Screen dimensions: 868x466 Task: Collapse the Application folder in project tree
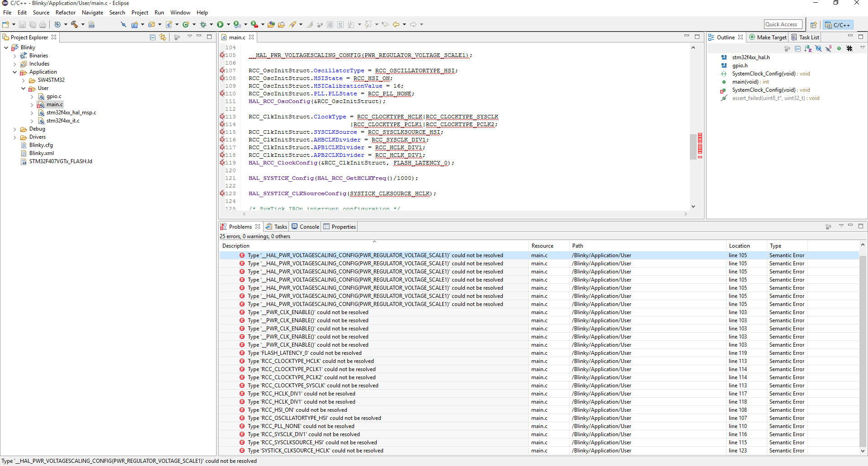point(14,72)
